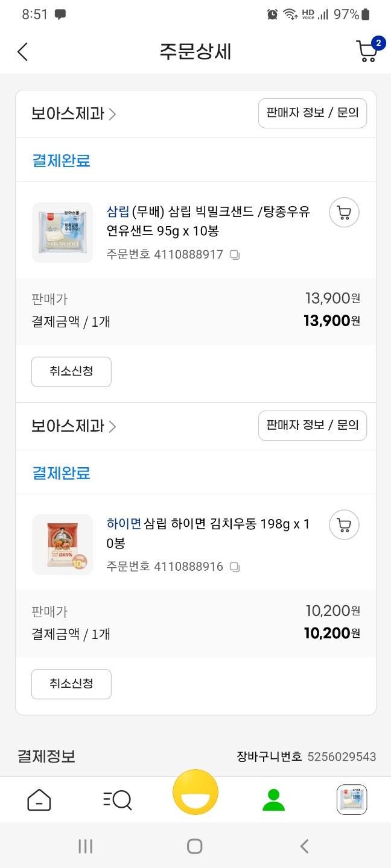
Task: Open my page green person icon
Action: pos(273,800)
